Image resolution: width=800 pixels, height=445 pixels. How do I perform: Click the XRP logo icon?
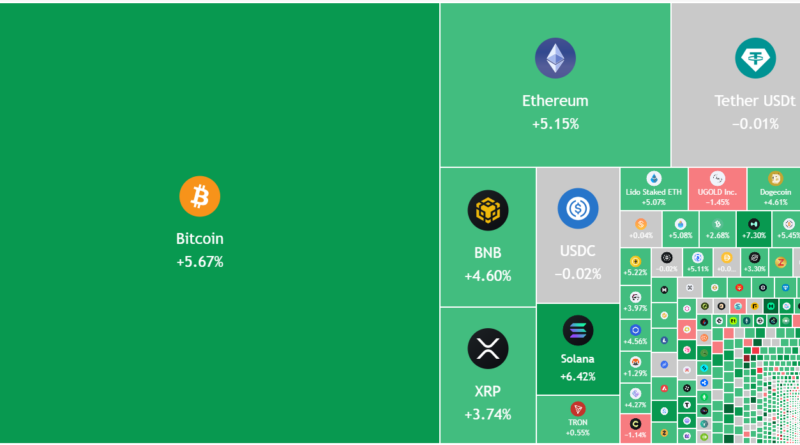488,348
